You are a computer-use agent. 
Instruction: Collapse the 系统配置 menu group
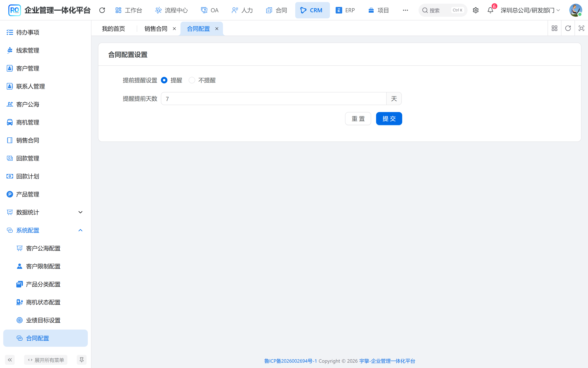pyautogui.click(x=46, y=230)
